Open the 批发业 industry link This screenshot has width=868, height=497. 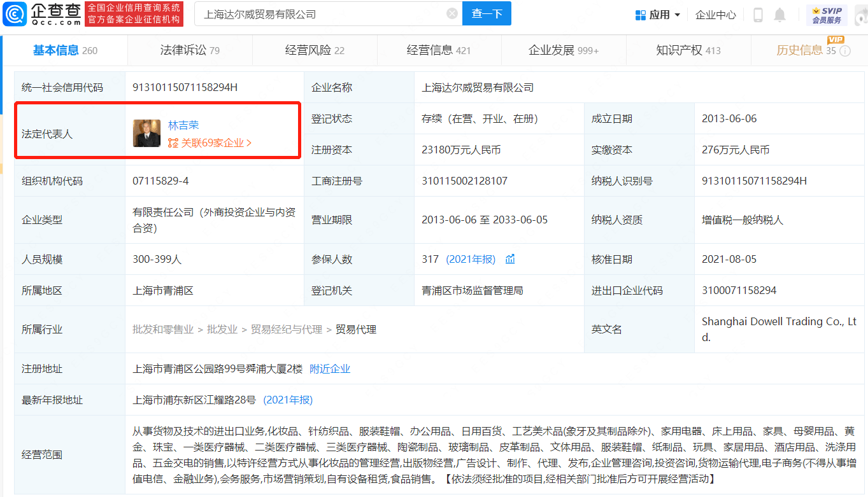(222, 329)
